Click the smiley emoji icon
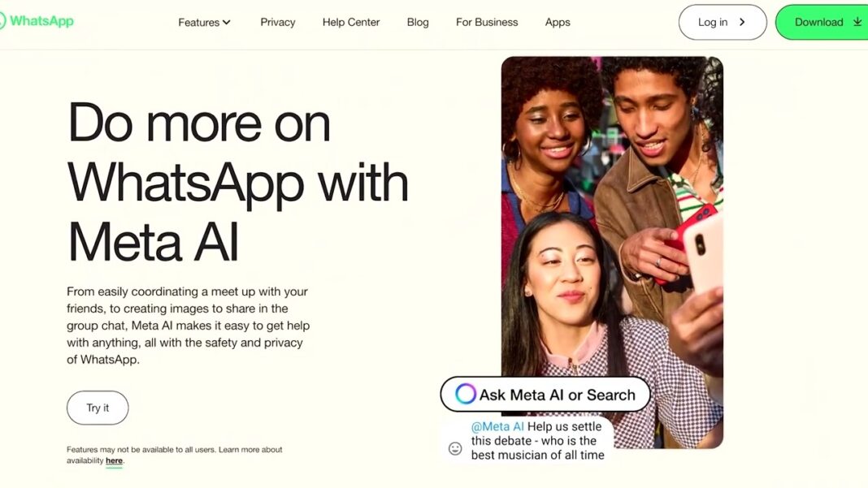 455,448
